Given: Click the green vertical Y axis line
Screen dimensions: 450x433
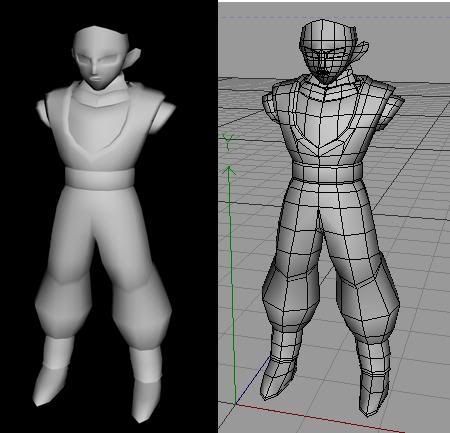Looking at the screenshot, I should (x=232, y=287).
